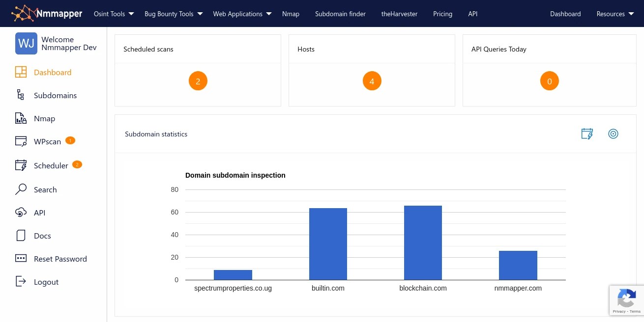Open theHarvester in top navigation
Viewport: 644px width, 322px height.
399,14
